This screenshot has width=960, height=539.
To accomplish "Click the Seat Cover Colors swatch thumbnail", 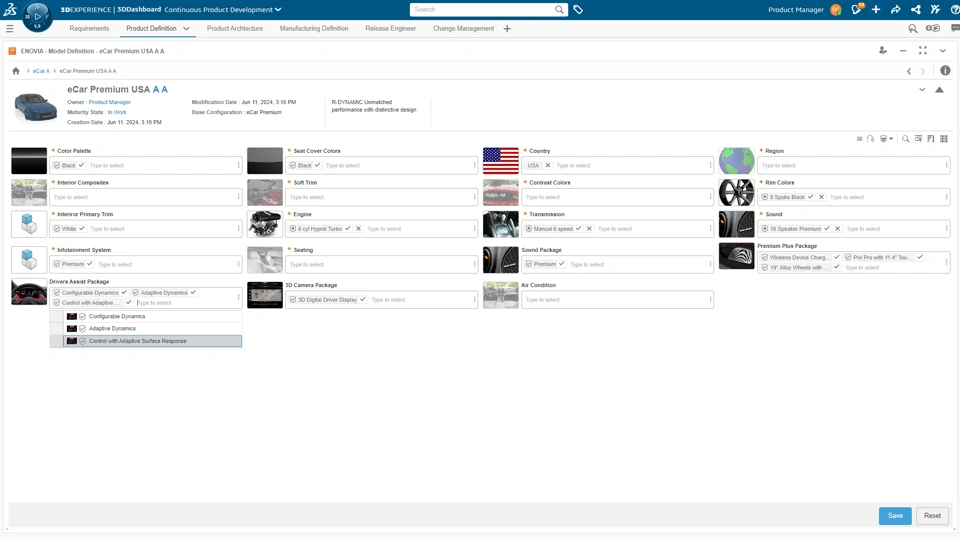I will (x=264, y=160).
